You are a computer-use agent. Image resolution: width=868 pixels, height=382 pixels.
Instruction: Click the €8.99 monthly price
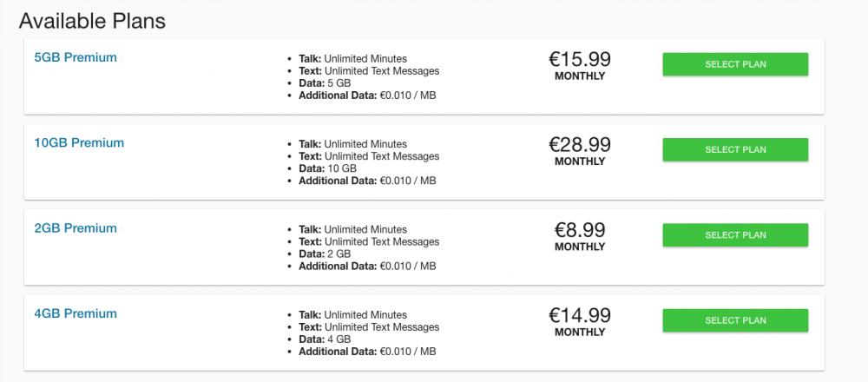point(580,231)
